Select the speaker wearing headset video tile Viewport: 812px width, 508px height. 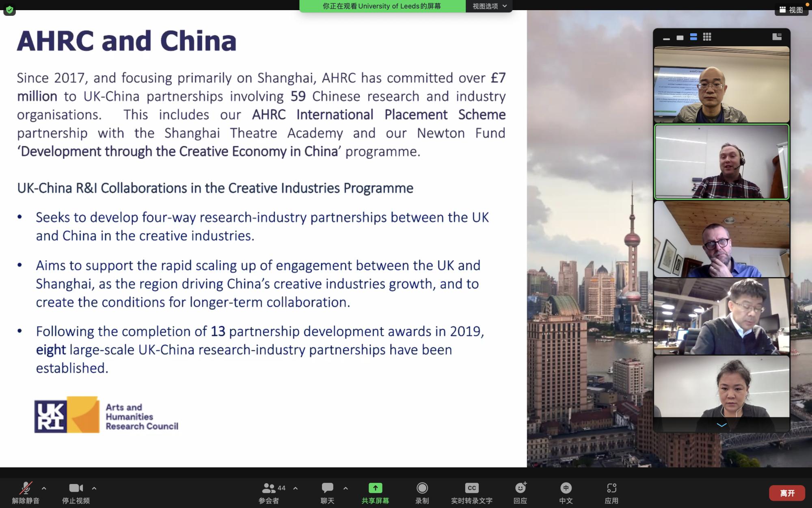pos(721,162)
